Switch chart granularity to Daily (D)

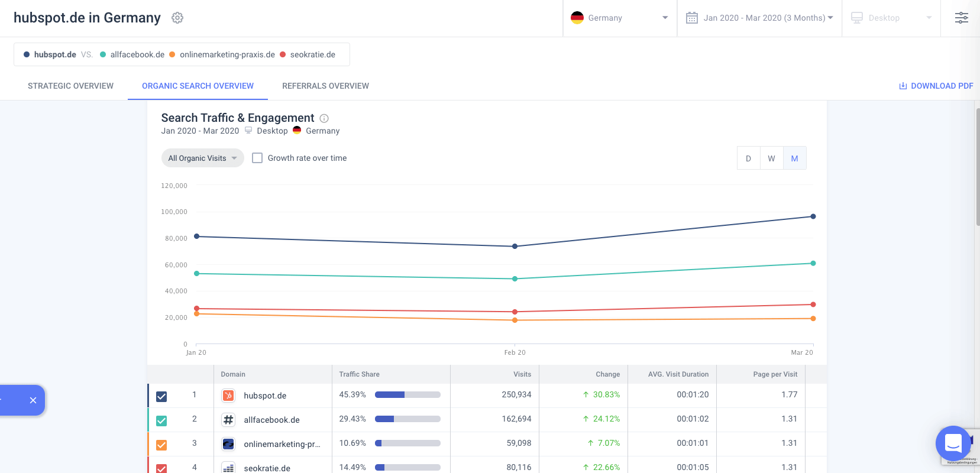[748, 158]
